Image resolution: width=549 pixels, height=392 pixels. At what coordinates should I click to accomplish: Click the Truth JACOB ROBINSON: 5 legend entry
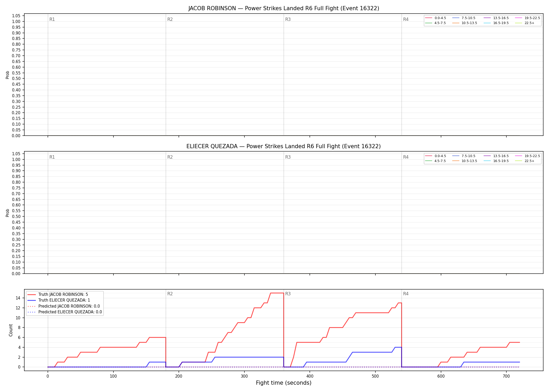58,295
